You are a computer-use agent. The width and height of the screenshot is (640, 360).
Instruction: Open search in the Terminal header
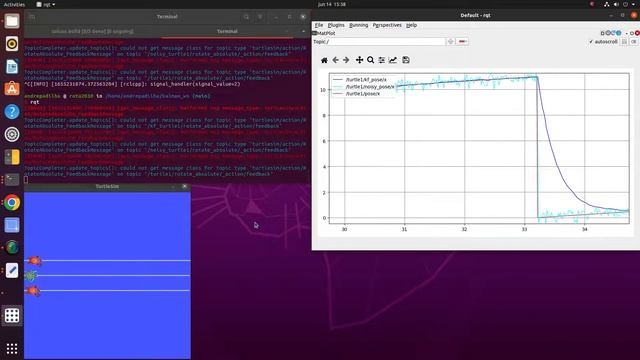point(246,17)
